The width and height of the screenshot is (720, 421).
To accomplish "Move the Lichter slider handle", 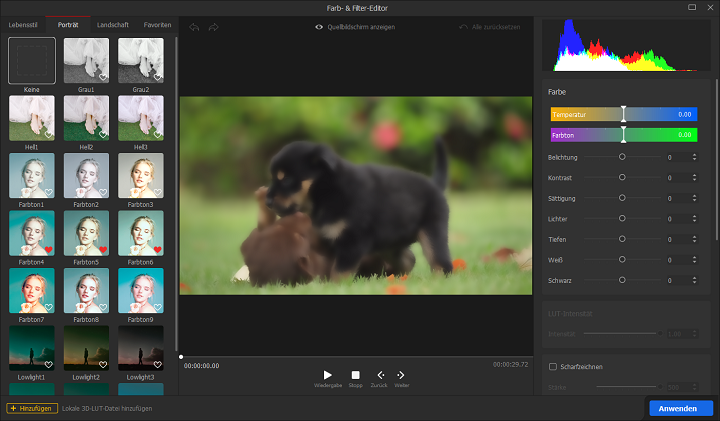I will tap(622, 219).
